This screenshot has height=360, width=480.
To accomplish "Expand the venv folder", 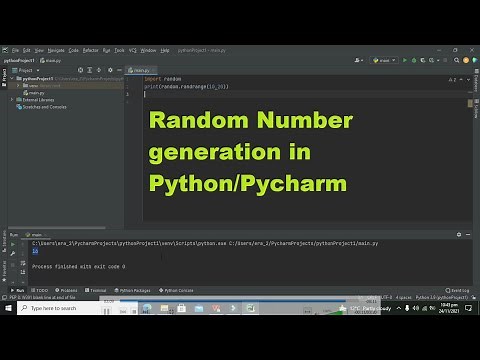I will click(x=18, y=86).
